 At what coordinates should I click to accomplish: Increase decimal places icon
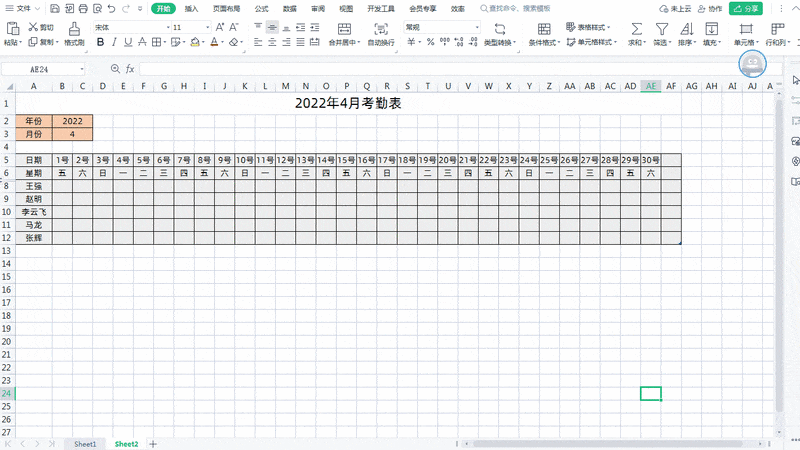[x=459, y=42]
